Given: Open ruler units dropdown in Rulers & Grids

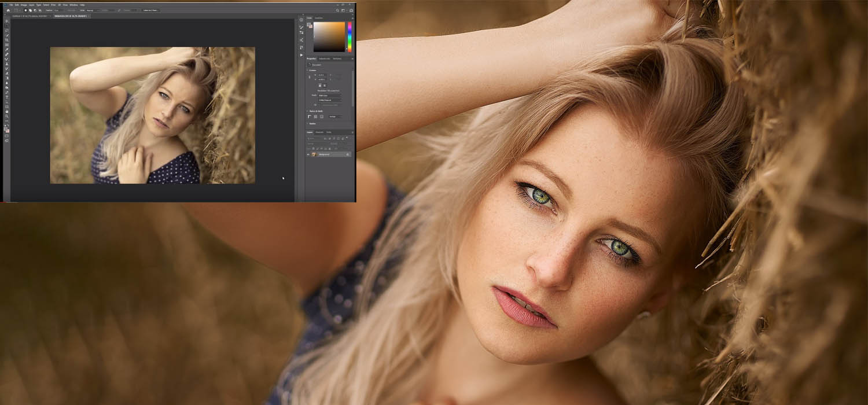Looking at the screenshot, I should [x=336, y=116].
